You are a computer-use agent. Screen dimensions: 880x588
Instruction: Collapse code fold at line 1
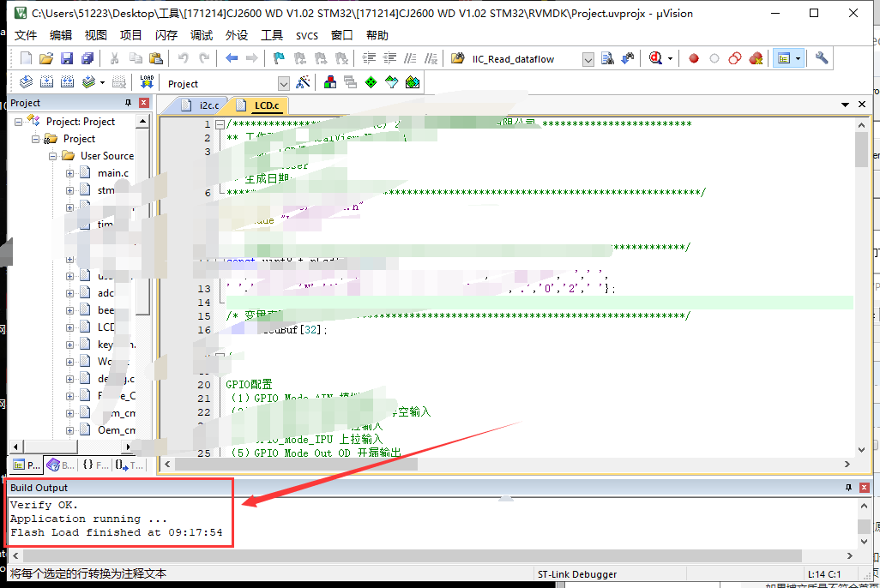point(220,124)
